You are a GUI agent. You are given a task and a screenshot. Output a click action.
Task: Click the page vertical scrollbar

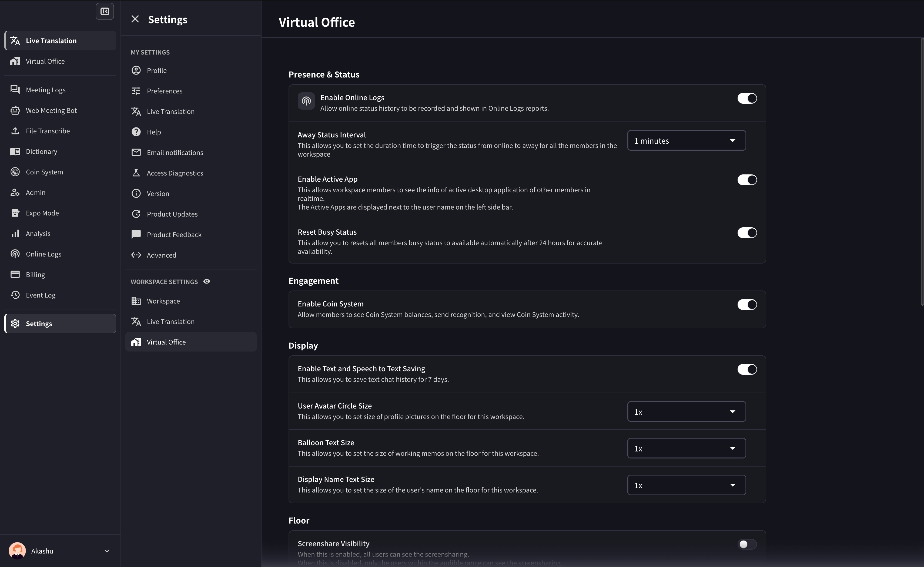922,171
